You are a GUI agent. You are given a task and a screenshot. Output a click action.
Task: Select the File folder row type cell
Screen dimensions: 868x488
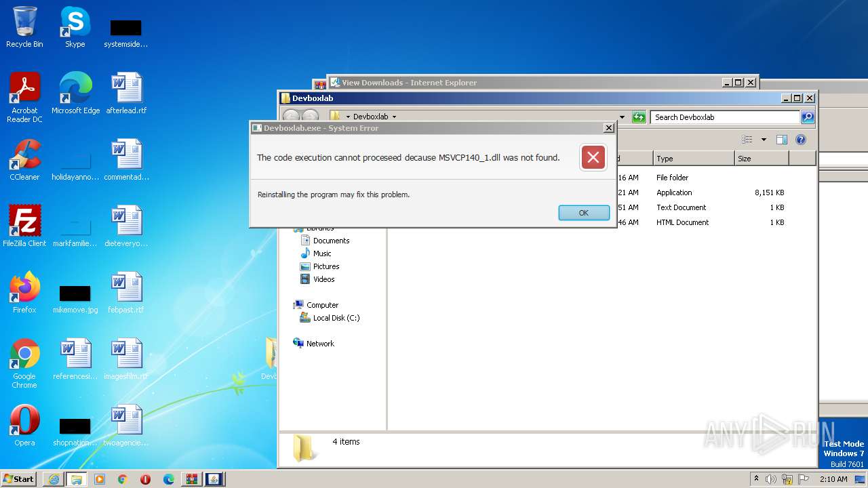click(672, 178)
